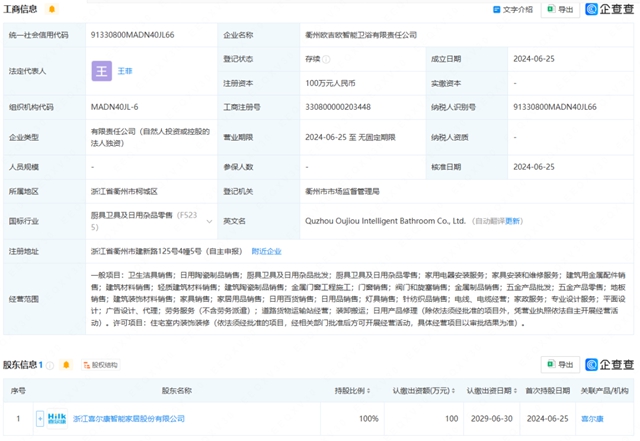Open legal representative 王菲 link
The width and height of the screenshot is (640, 441).
click(x=125, y=71)
